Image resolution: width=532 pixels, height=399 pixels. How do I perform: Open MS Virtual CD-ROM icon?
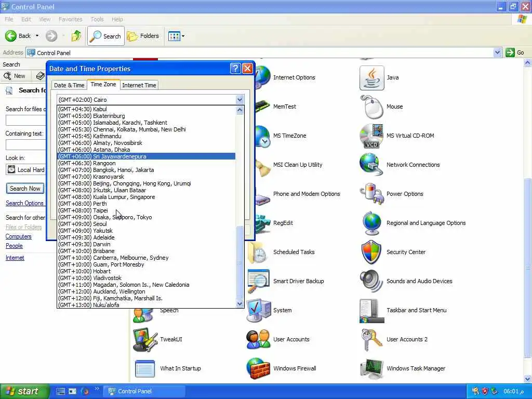372,136
